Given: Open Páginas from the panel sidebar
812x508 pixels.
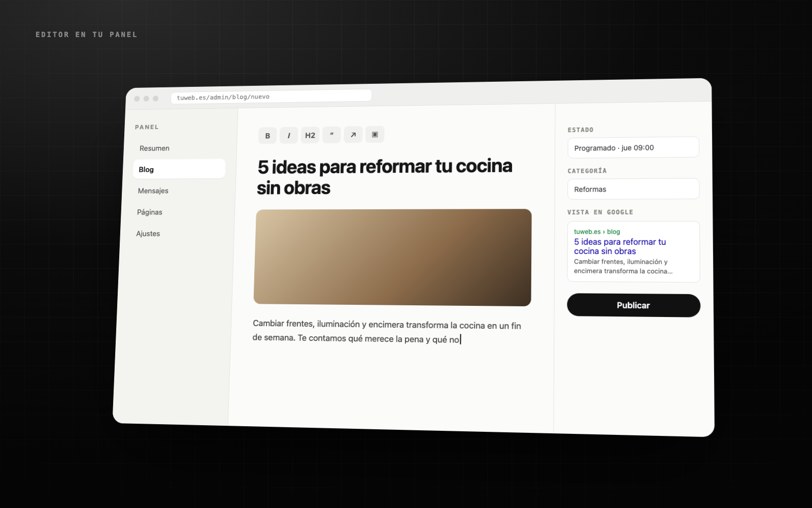Looking at the screenshot, I should (x=150, y=212).
